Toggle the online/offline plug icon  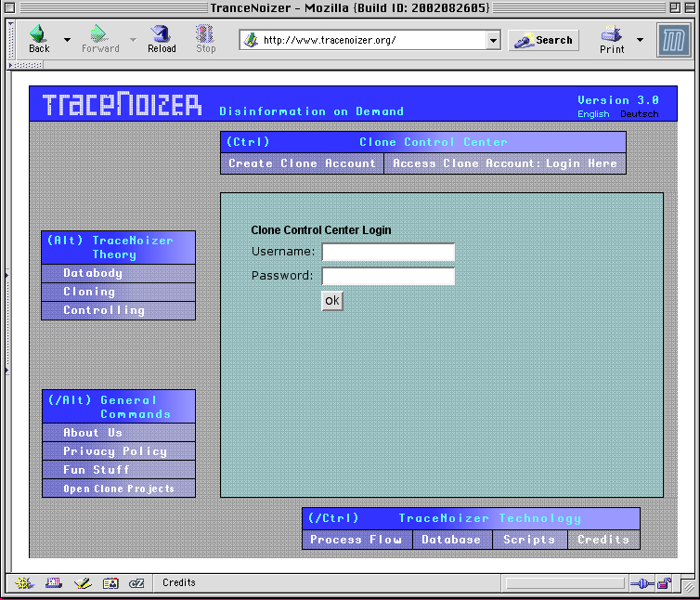click(642, 583)
